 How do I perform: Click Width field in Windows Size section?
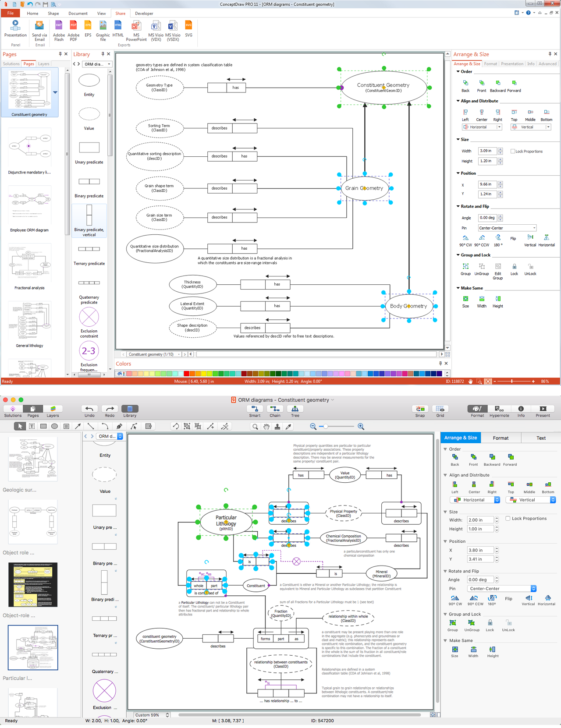pyautogui.click(x=487, y=151)
